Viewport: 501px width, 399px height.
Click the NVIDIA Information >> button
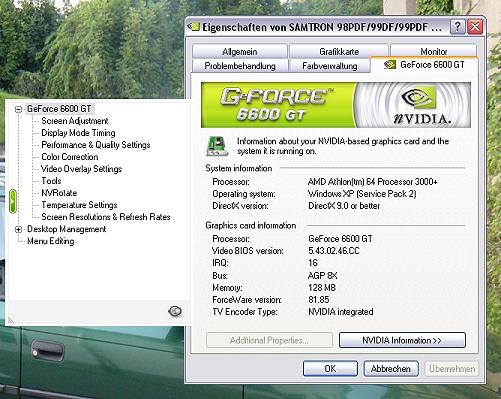(x=402, y=340)
